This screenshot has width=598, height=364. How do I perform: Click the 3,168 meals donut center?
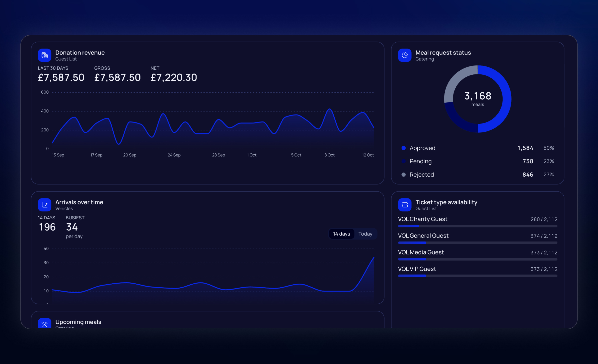[478, 99]
